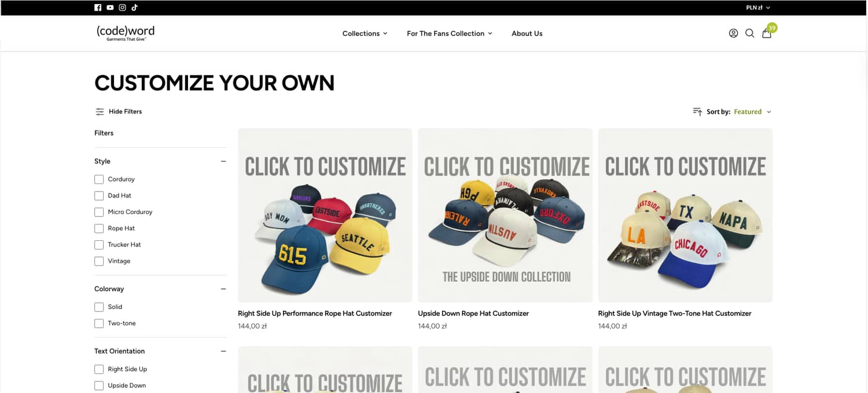Open the shopping bag cart icon

pyautogui.click(x=767, y=33)
